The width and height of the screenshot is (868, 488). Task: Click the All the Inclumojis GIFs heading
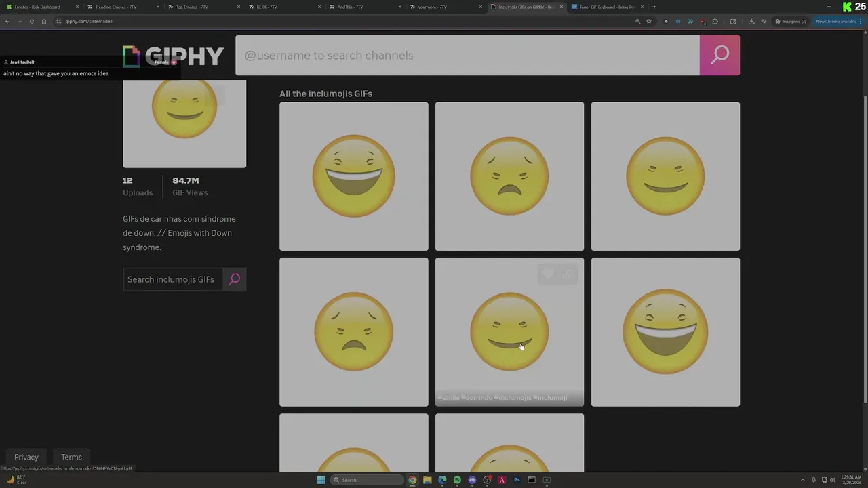click(x=325, y=94)
